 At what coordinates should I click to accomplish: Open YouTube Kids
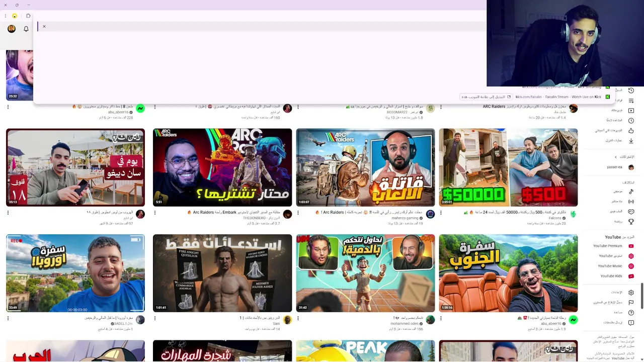616,276
